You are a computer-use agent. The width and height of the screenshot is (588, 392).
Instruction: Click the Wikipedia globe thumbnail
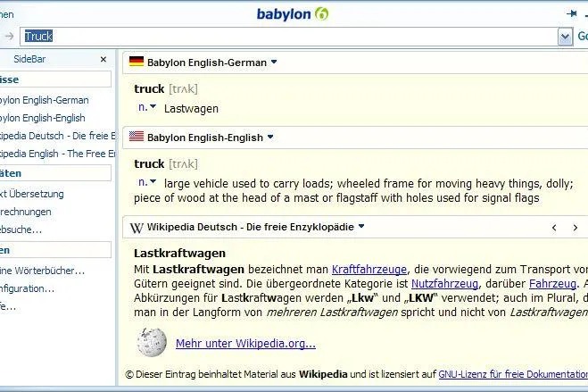click(152, 342)
